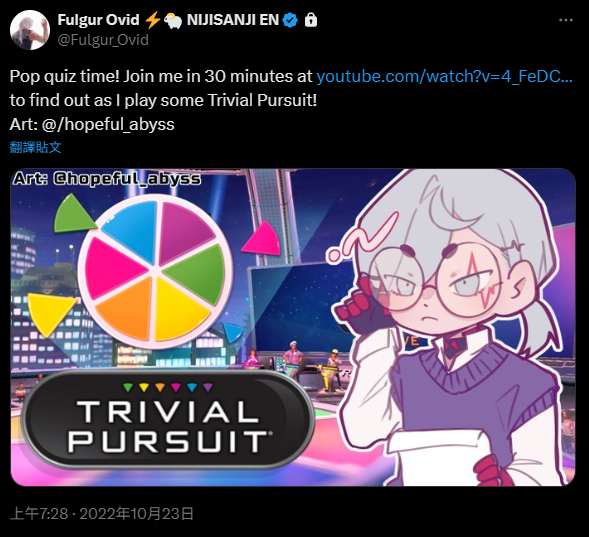
Task: Click the 翻譯貼文 translate post link
Action: point(35,147)
